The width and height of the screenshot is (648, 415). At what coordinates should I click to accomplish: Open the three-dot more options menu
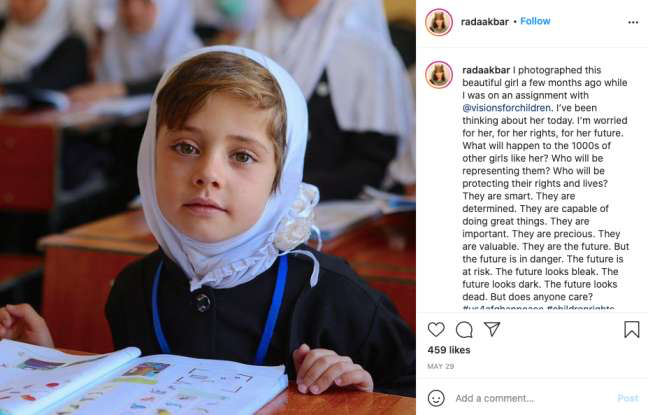[633, 22]
